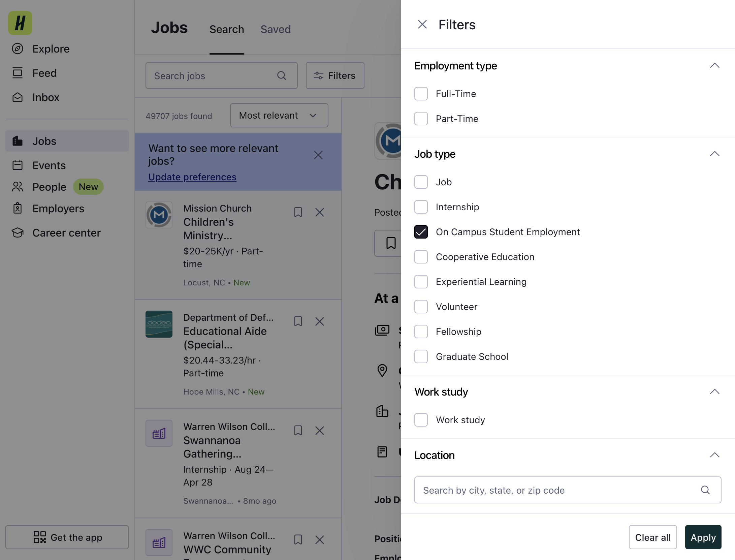Check the Fellowship checkbox
Screen dimensions: 735x560
(x=421, y=332)
